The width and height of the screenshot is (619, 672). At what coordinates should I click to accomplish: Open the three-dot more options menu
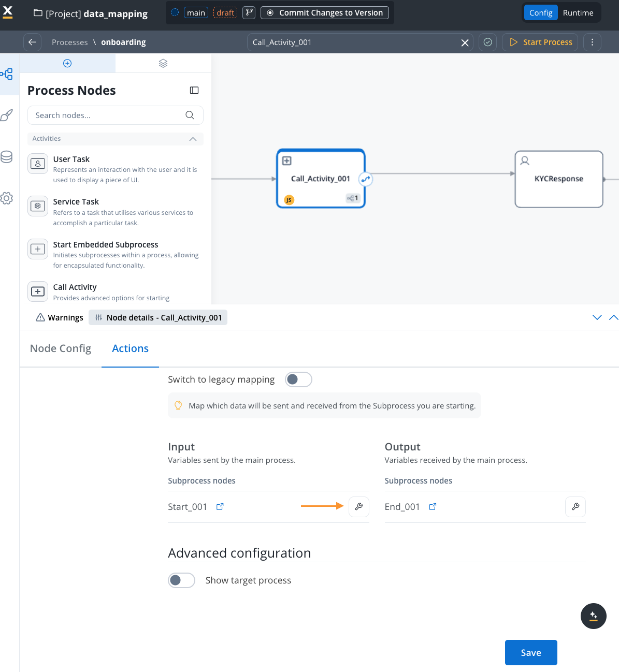pos(592,42)
